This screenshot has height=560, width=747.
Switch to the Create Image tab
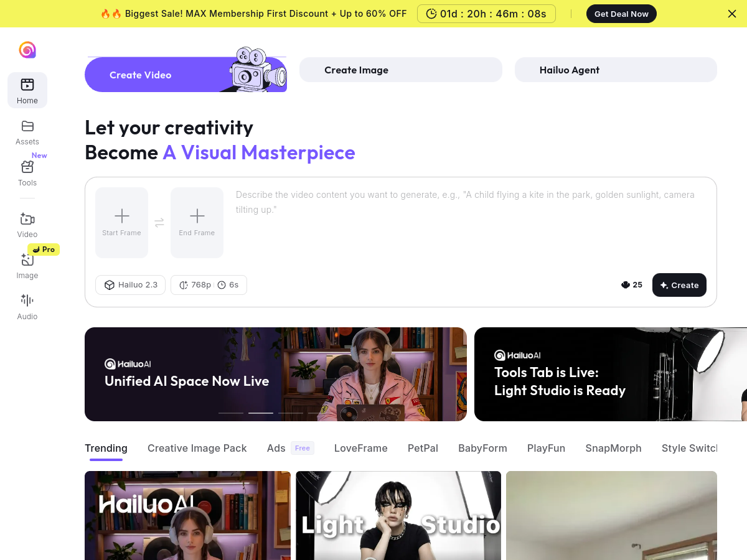click(x=400, y=70)
